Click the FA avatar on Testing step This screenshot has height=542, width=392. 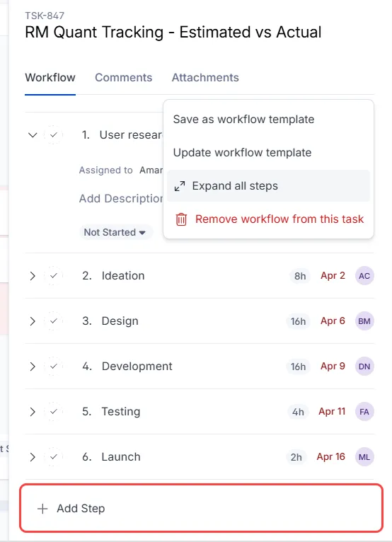tap(364, 412)
